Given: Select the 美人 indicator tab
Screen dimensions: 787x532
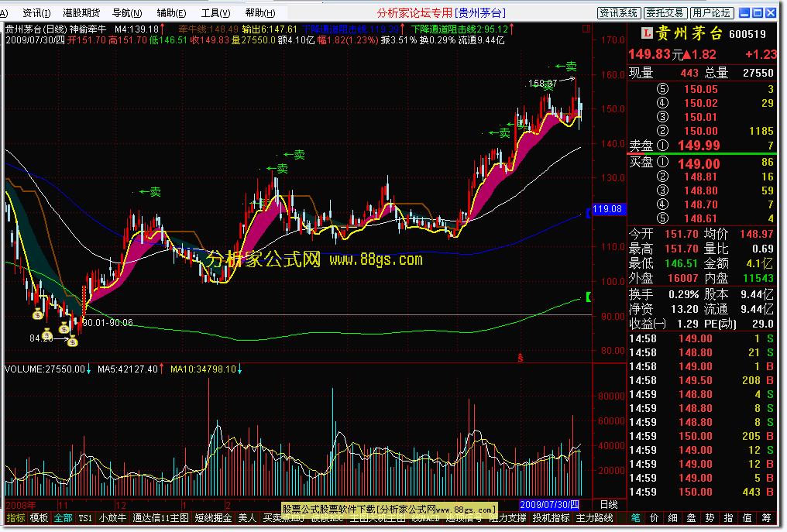Looking at the screenshot, I should [x=247, y=517].
